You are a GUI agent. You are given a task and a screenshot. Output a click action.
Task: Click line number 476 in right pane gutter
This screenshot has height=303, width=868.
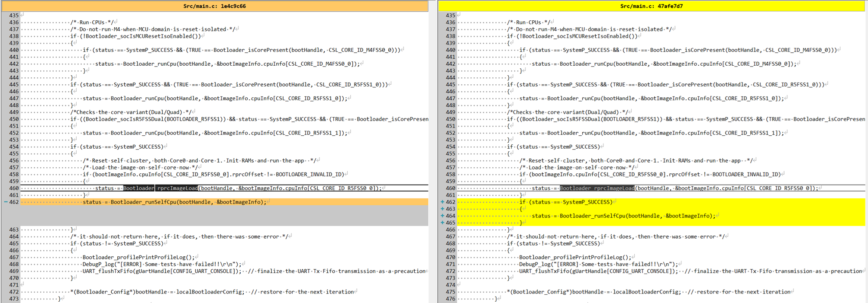point(451,299)
